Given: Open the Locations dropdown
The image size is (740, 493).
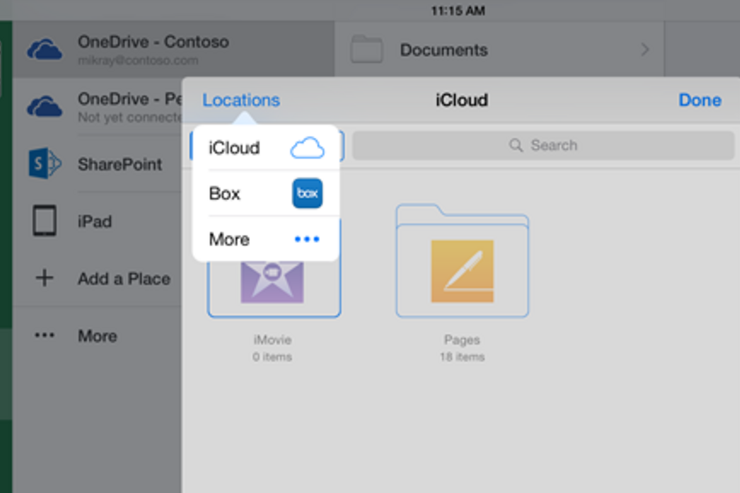Looking at the screenshot, I should (x=241, y=100).
